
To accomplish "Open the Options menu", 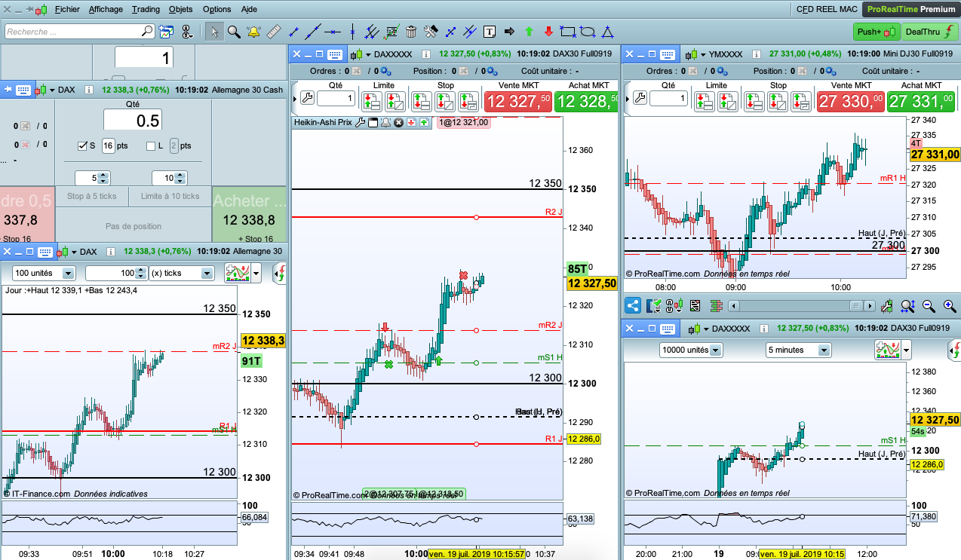I will tap(217, 9).
